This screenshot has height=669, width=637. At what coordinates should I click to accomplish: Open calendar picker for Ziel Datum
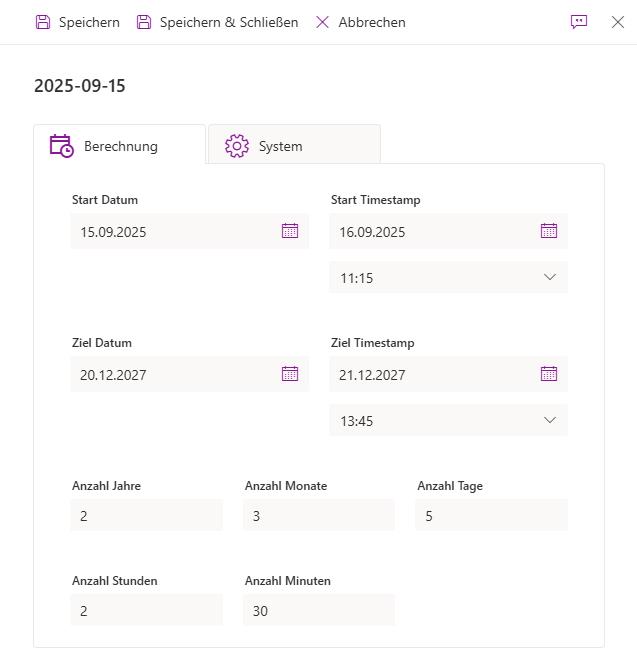point(290,374)
